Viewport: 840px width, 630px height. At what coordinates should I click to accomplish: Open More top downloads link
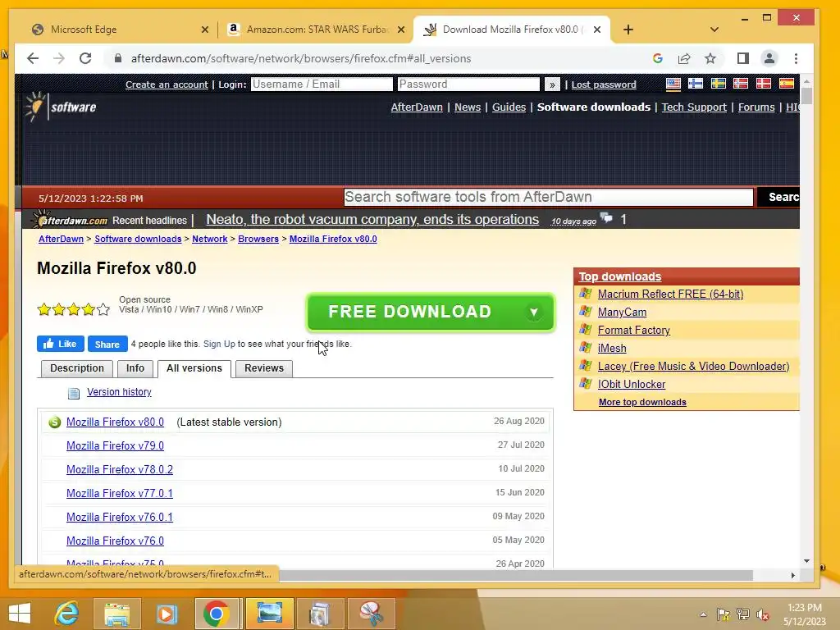point(642,402)
